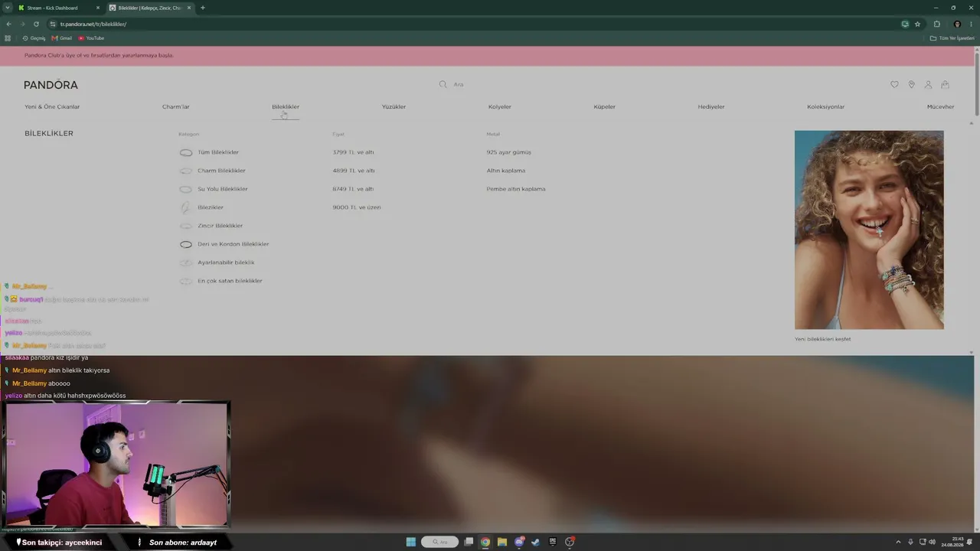Open the Mücevher menu
This screenshot has width=980, height=551.
click(x=941, y=107)
